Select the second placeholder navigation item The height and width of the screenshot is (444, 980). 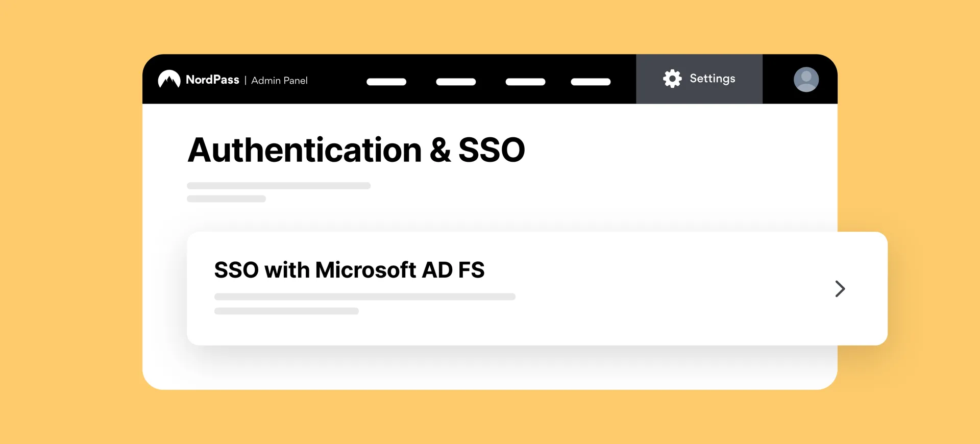[456, 82]
